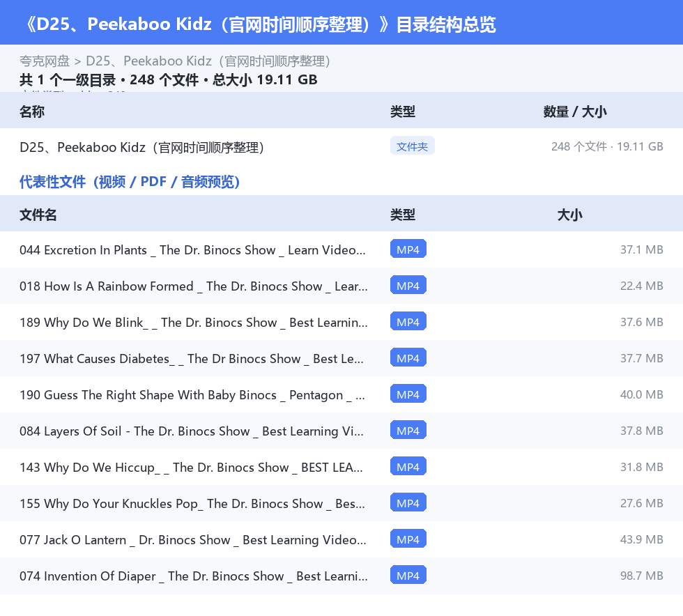Select the 31.8 MB size value
683x616 pixels.
click(x=642, y=467)
